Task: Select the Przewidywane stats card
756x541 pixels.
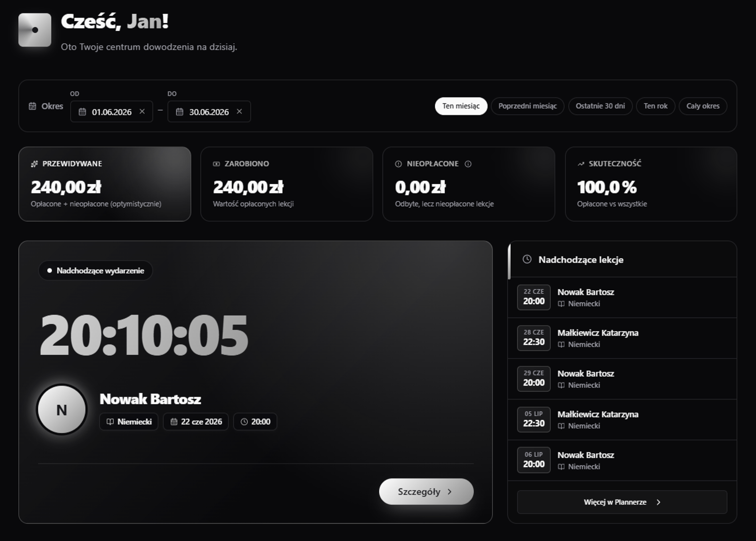Action: 105,184
